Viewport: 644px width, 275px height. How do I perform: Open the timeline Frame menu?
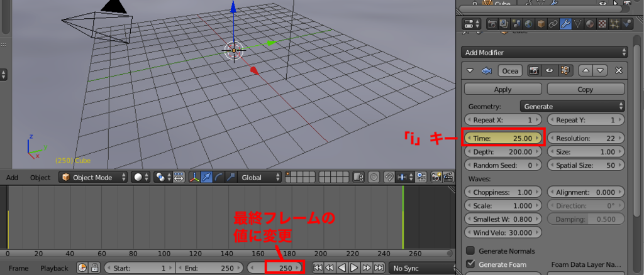point(18,268)
